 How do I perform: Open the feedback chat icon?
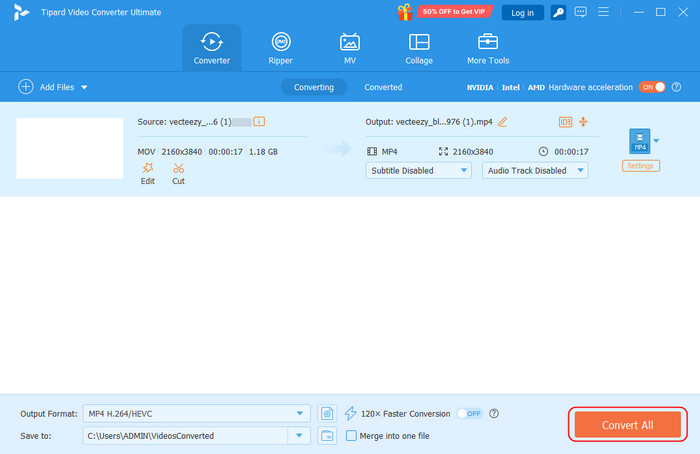pos(580,12)
